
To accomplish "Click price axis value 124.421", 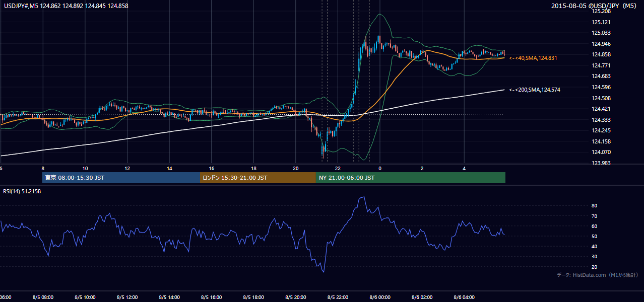I will point(601,109).
